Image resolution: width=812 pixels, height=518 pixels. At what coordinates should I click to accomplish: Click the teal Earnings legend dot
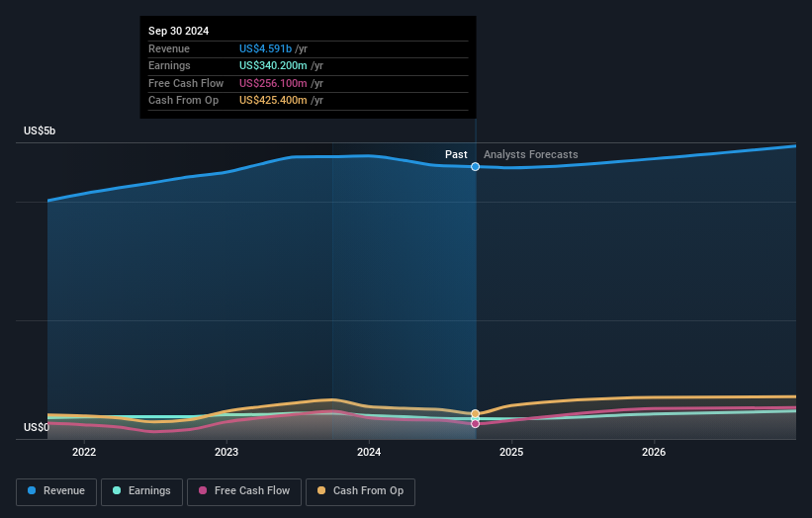117,490
